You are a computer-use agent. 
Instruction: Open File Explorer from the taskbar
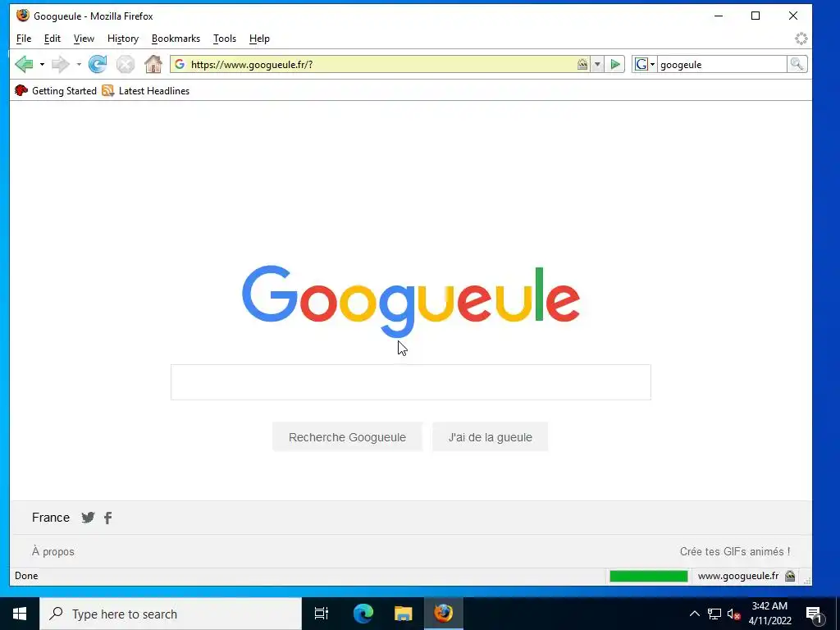click(x=403, y=614)
